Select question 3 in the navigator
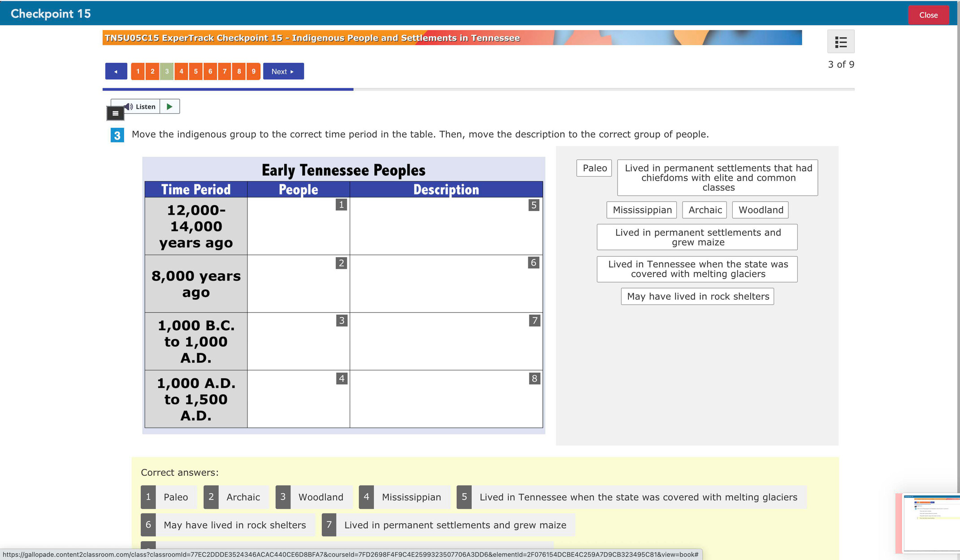 click(x=167, y=72)
